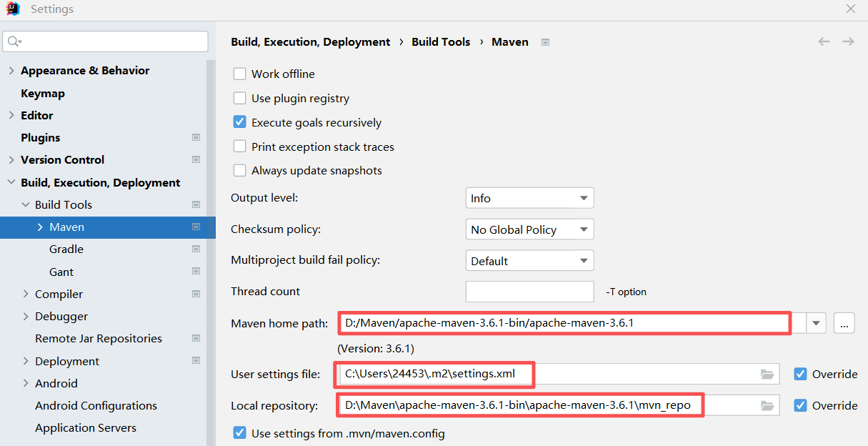Collapse the Build, Execution, Deployment section
This screenshot has height=446, width=868.
(11, 182)
